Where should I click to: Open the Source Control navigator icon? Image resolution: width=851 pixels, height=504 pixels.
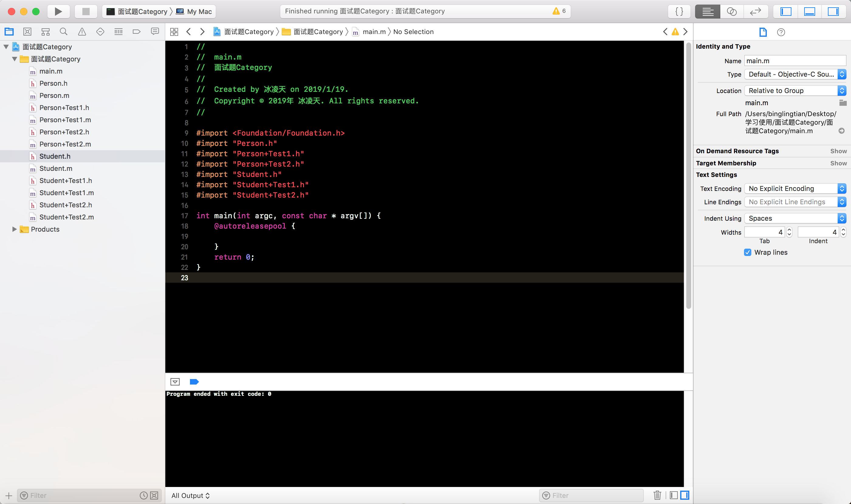tap(27, 32)
